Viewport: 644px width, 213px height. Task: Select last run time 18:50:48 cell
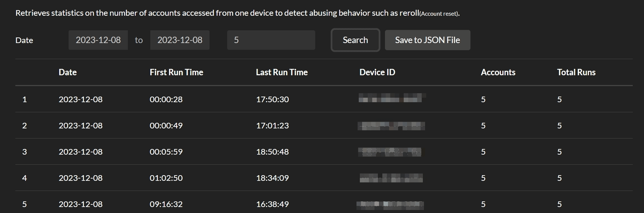273,152
